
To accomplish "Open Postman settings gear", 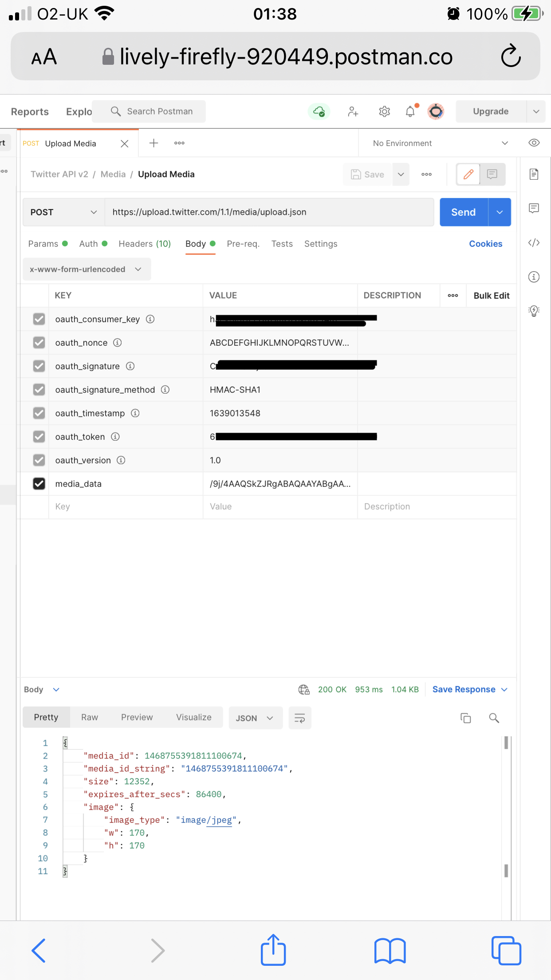I will click(x=384, y=111).
